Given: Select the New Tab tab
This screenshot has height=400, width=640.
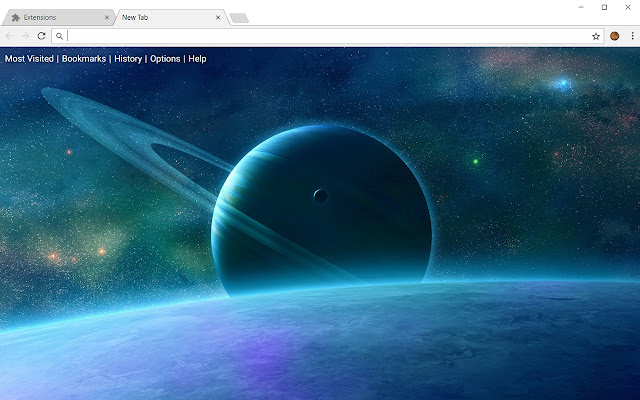Looking at the screenshot, I should click(171, 18).
